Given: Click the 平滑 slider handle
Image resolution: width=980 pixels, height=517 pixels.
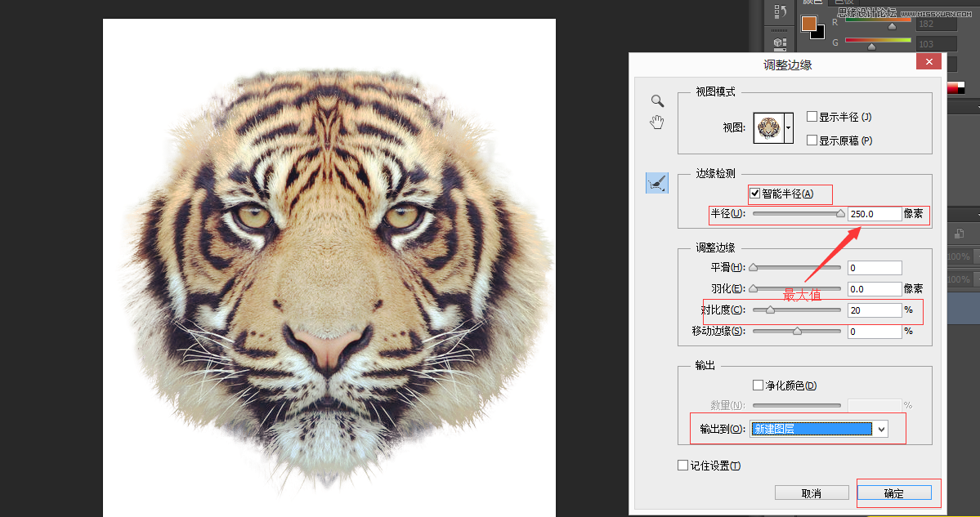Looking at the screenshot, I should (753, 267).
